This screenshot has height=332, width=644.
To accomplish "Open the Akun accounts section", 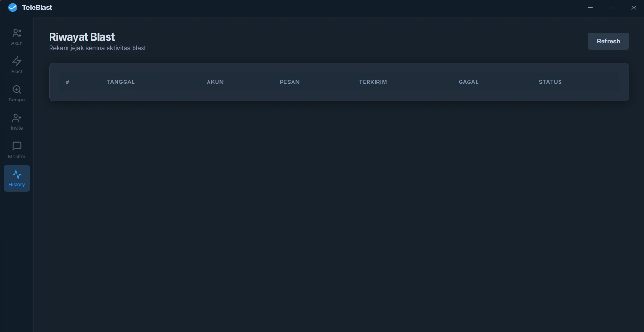I will point(17,37).
